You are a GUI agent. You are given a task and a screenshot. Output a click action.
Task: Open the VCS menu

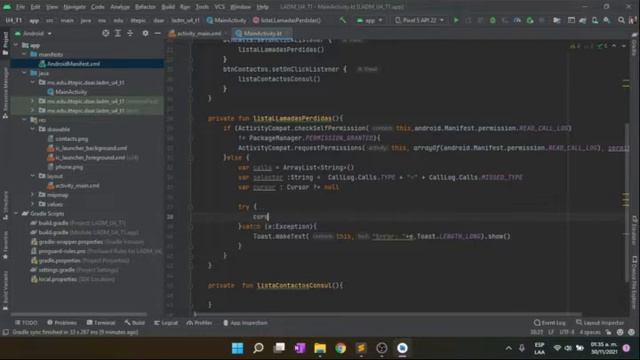[x=220, y=7]
